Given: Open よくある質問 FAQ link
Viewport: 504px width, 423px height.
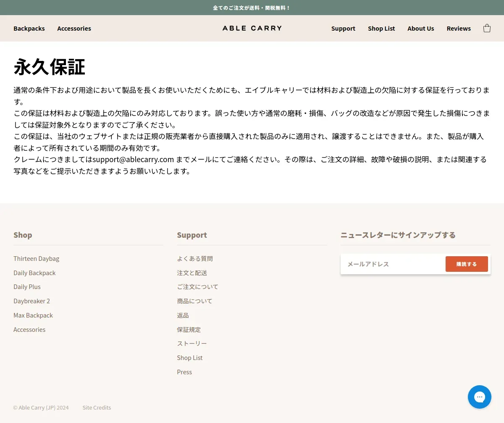Looking at the screenshot, I should click(x=195, y=259).
